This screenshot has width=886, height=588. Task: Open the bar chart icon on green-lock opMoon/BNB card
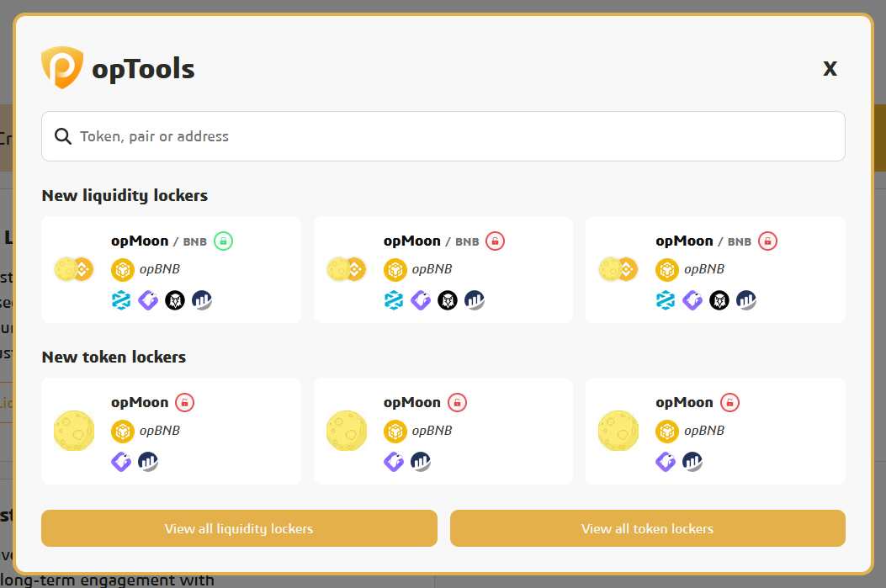pos(202,300)
